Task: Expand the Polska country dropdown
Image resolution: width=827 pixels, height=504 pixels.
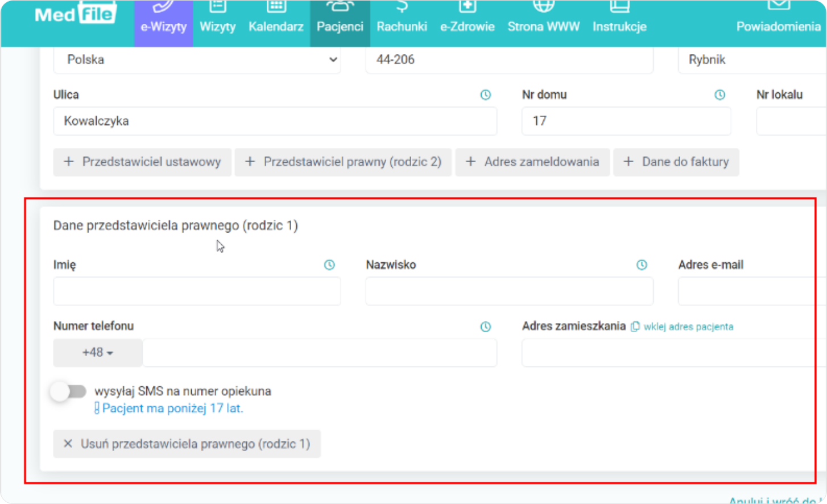Action: pyautogui.click(x=197, y=60)
